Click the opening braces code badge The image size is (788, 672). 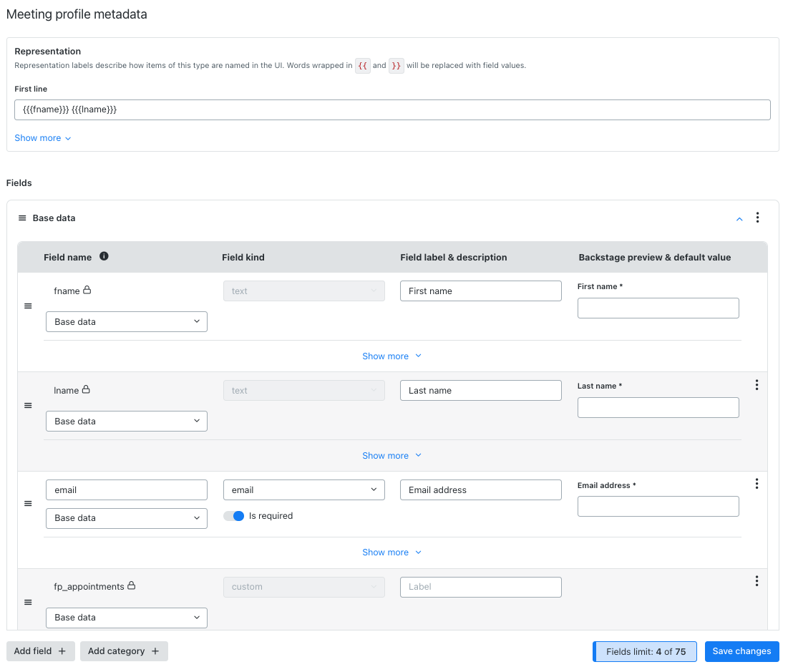(363, 66)
